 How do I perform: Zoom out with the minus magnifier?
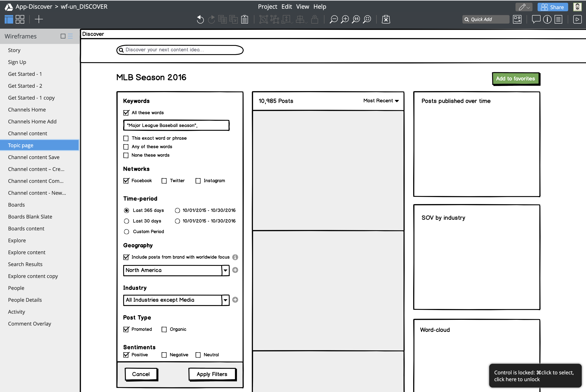(333, 19)
